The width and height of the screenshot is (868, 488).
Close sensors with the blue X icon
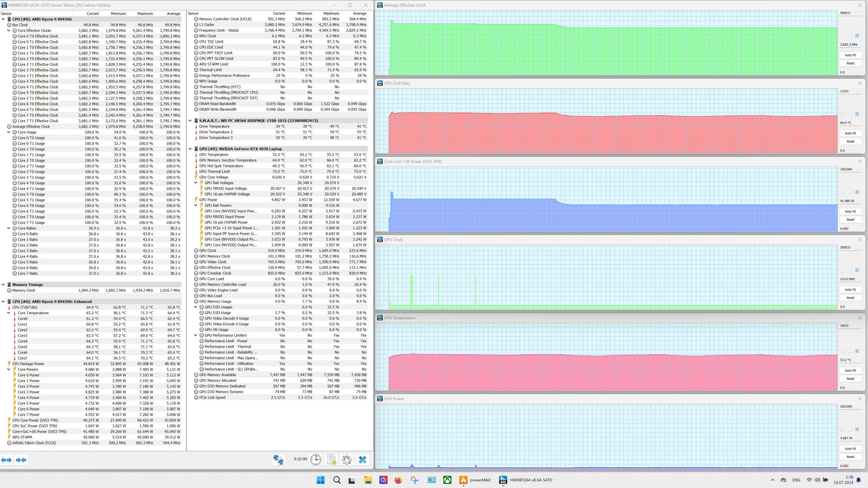[363, 460]
